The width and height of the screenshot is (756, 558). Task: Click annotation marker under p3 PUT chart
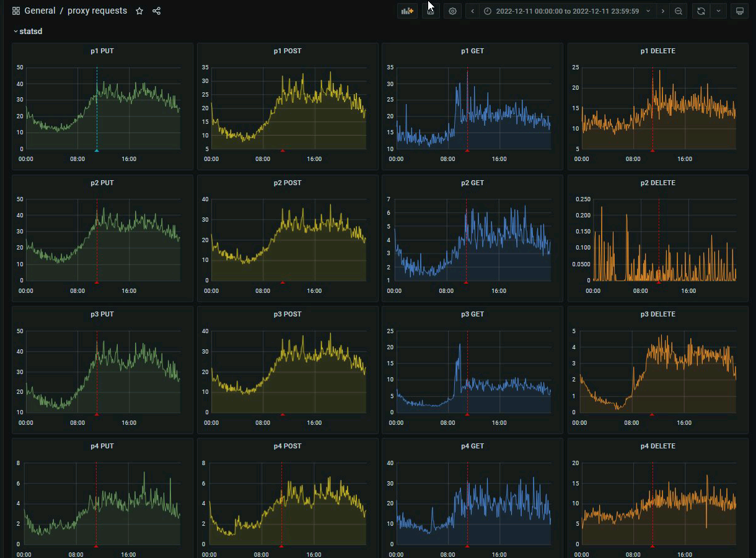click(x=97, y=414)
